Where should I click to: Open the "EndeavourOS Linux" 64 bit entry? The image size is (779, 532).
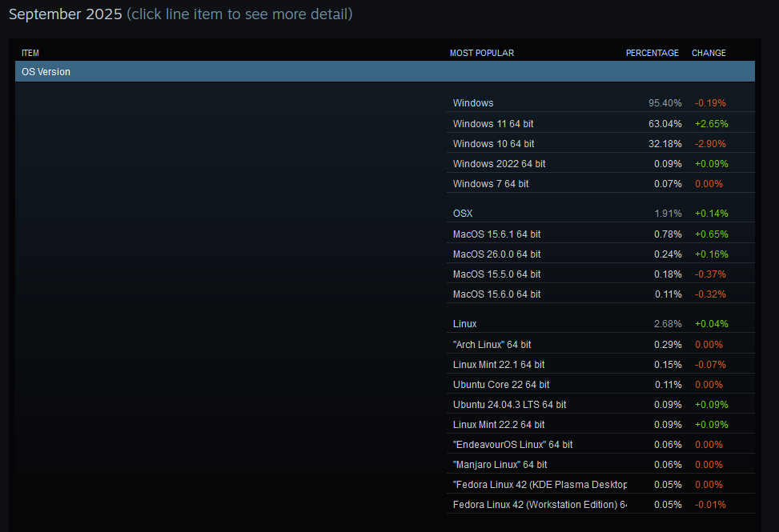[512, 445]
